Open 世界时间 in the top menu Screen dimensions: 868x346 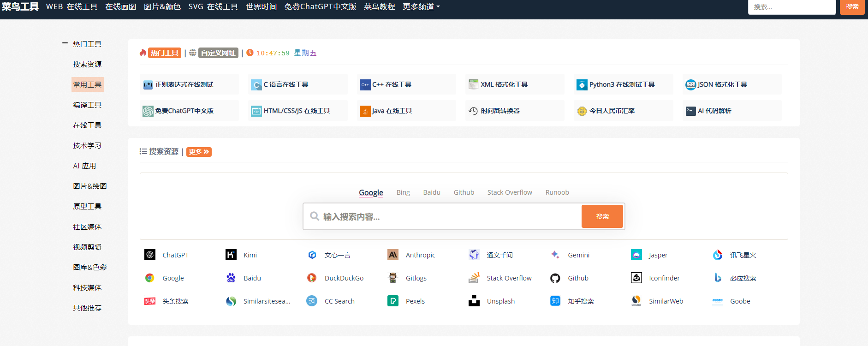[261, 7]
